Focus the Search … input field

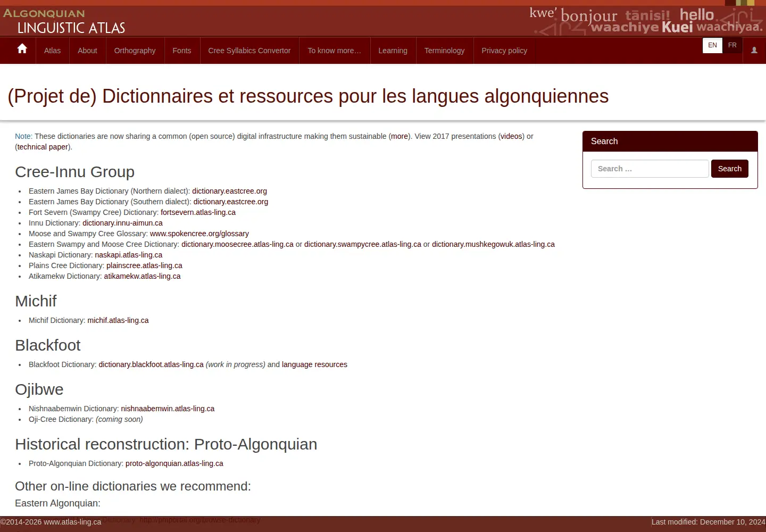[x=650, y=169]
